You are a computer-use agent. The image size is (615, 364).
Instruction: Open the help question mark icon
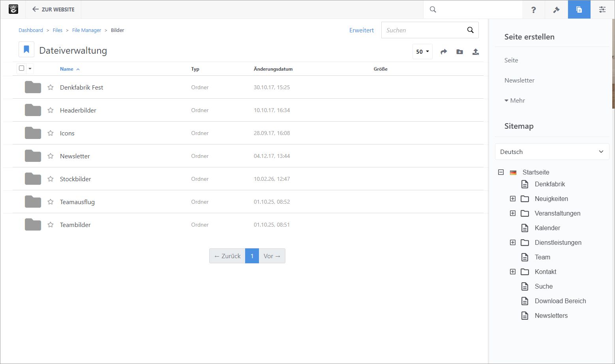tap(533, 9)
